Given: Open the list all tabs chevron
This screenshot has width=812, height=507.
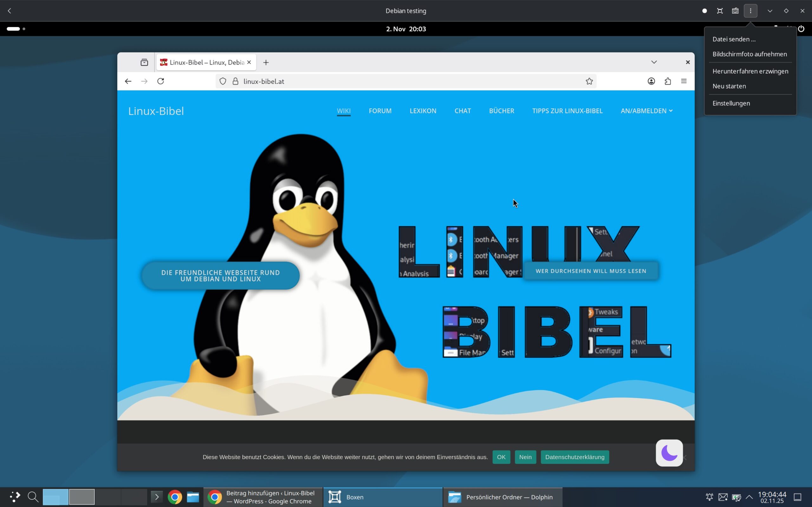Looking at the screenshot, I should [654, 62].
